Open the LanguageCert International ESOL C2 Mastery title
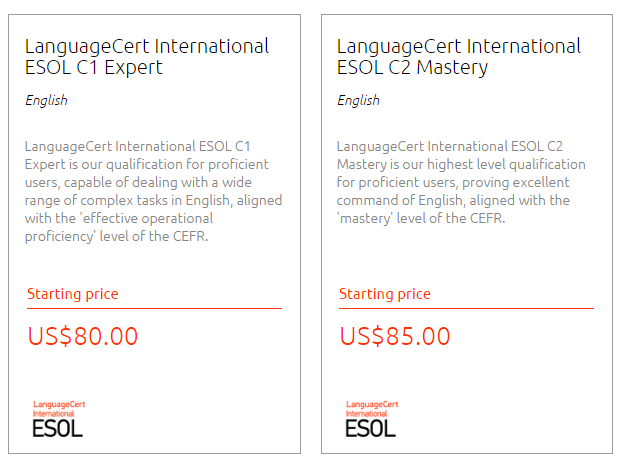 [x=458, y=57]
